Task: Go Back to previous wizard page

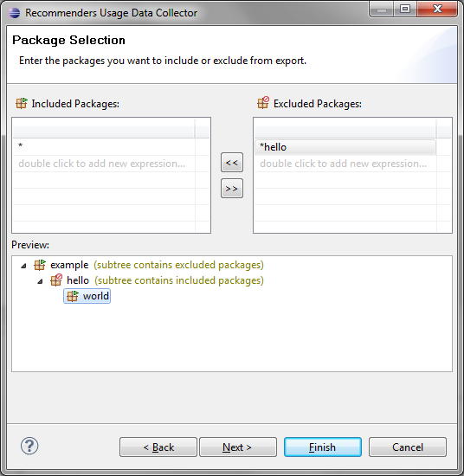Action: [x=158, y=447]
